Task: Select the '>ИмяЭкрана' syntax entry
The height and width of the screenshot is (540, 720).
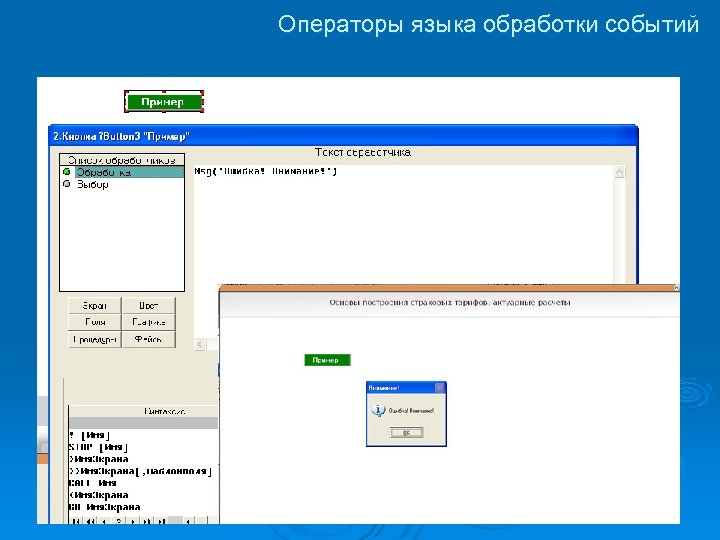Action: [x=99, y=459]
